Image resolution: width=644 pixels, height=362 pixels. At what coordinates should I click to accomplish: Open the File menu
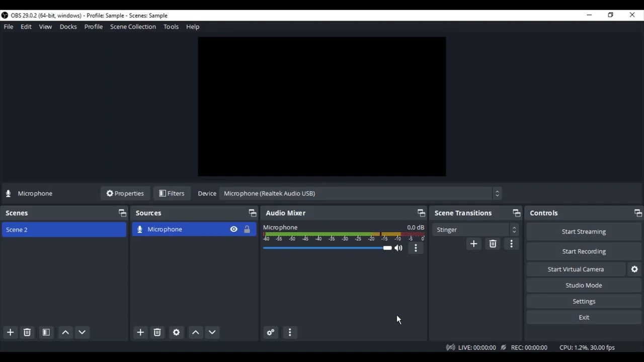click(9, 27)
